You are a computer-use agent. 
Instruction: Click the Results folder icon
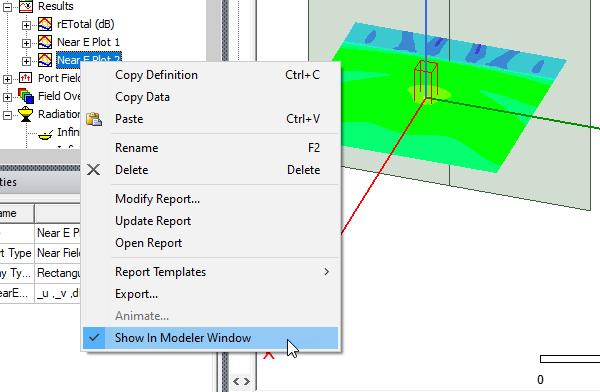pos(26,6)
